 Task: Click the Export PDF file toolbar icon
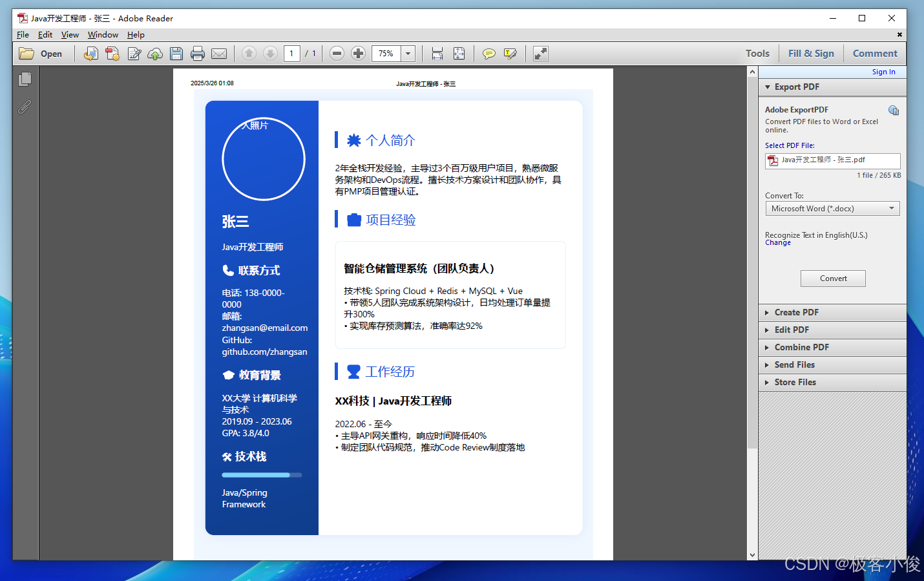[91, 54]
